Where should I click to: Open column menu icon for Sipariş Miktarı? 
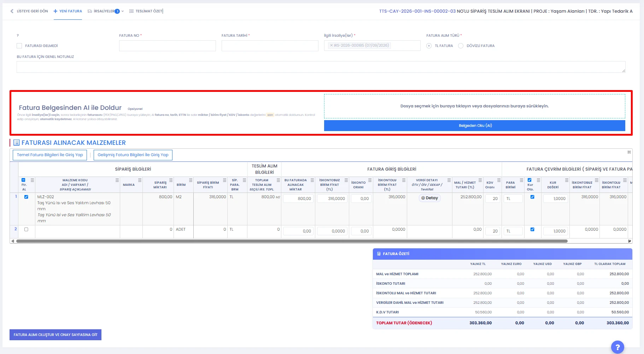coord(171,180)
